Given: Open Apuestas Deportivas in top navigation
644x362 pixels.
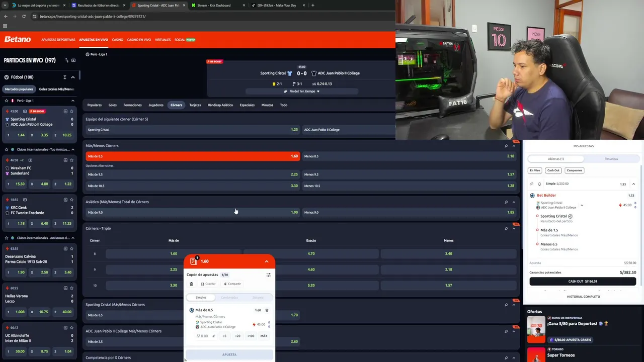Looking at the screenshot, I should click(58, 40).
